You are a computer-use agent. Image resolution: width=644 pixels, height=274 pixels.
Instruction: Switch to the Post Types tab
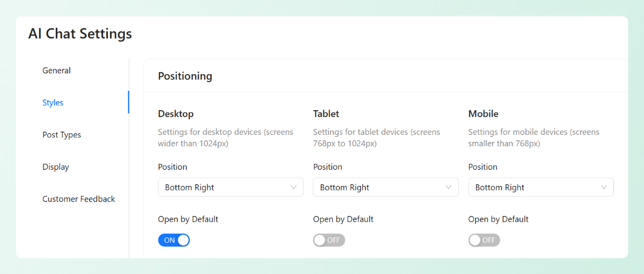click(x=62, y=135)
